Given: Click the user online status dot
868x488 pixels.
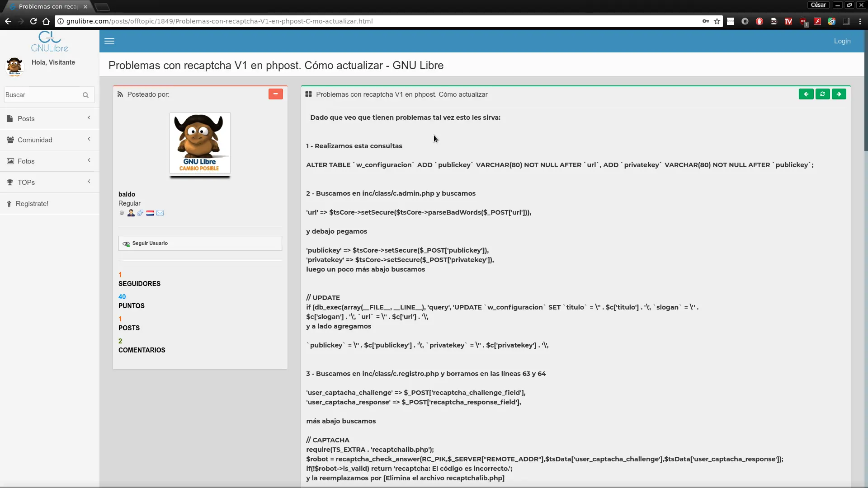Looking at the screenshot, I should (122, 213).
